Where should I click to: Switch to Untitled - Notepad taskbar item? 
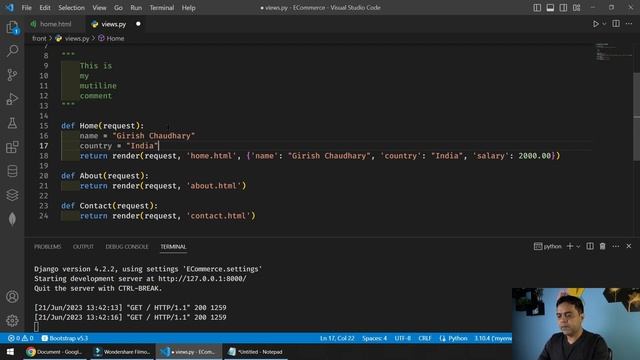coord(256,352)
